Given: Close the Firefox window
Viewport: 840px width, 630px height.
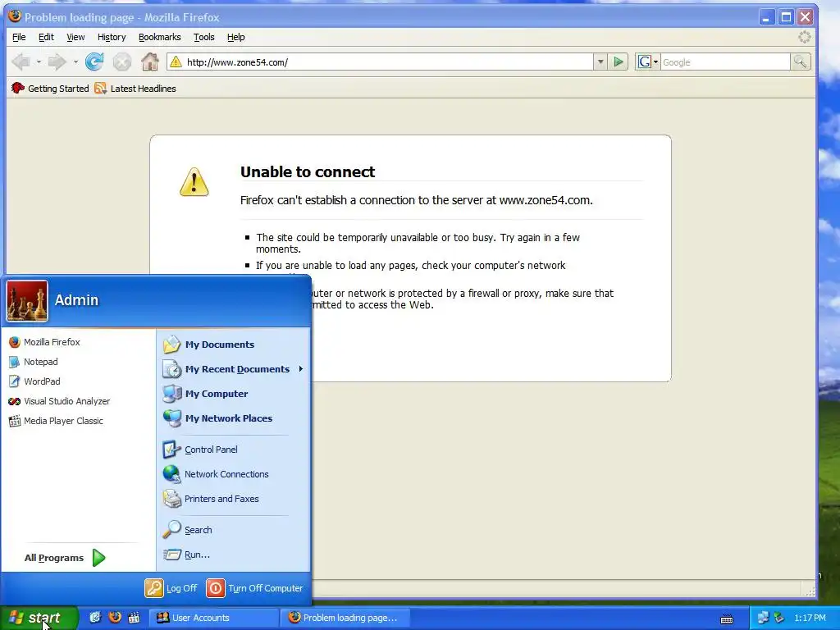Looking at the screenshot, I should (x=806, y=17).
